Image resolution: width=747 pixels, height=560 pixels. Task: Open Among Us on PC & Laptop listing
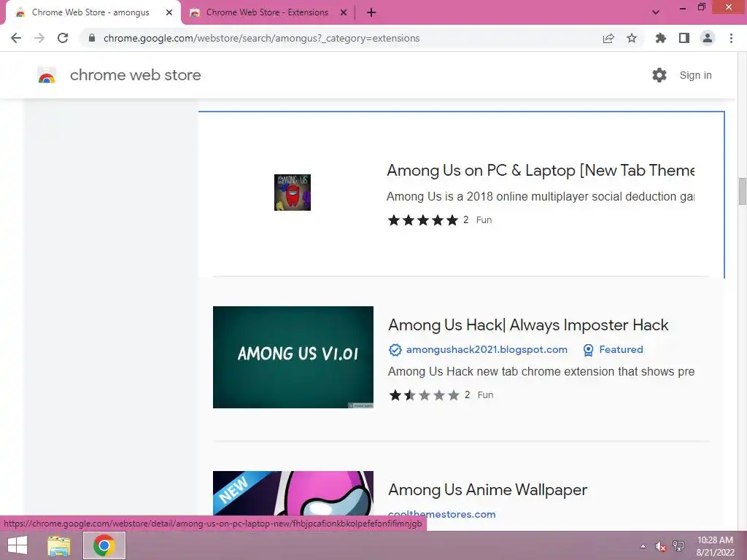pyautogui.click(x=541, y=171)
